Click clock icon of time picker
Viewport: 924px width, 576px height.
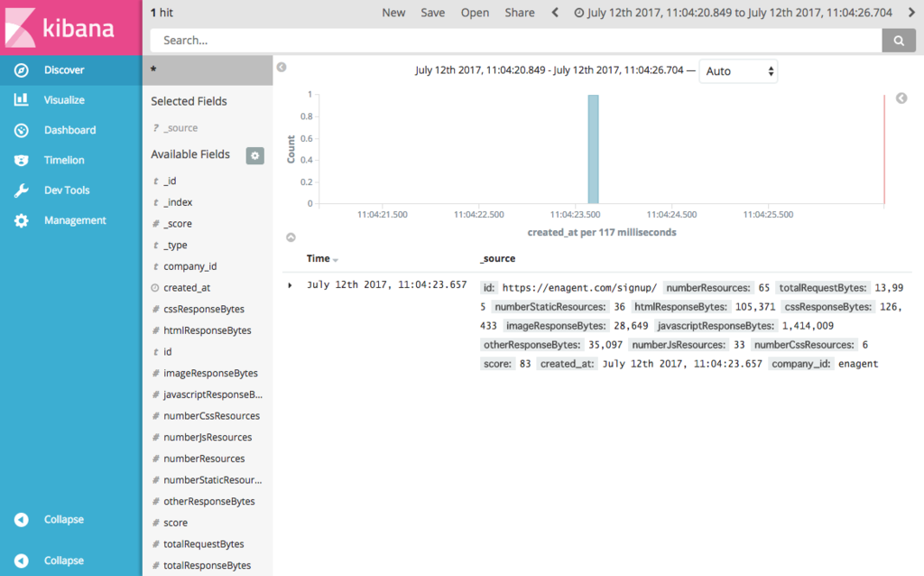point(578,13)
